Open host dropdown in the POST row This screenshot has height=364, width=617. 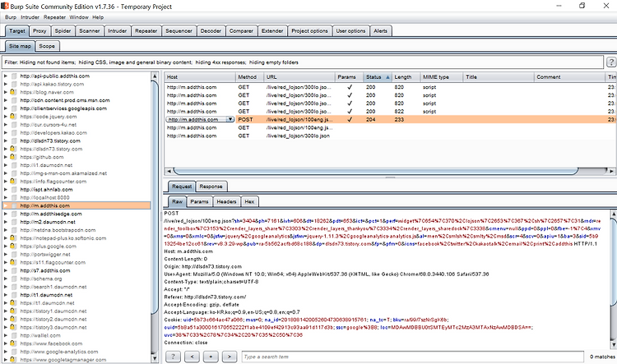coord(230,119)
